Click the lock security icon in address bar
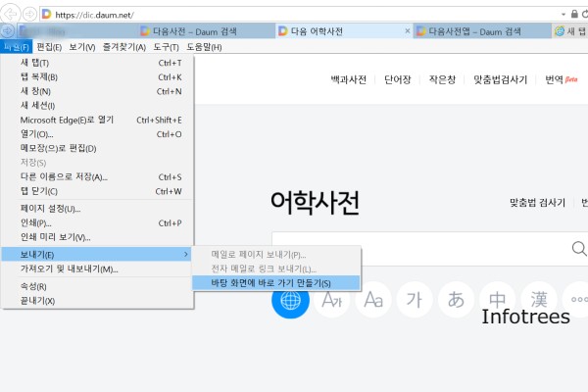588x392 pixels. click(x=574, y=14)
